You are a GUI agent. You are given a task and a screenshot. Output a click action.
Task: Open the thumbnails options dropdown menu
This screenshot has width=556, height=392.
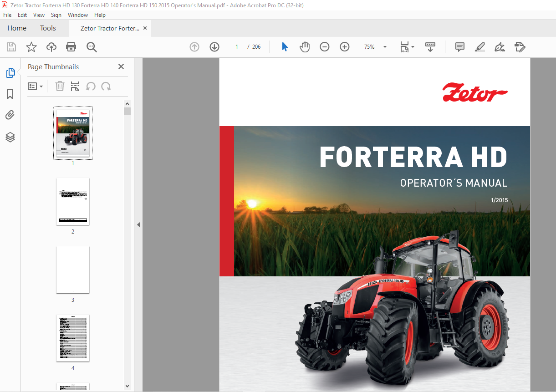tap(35, 86)
